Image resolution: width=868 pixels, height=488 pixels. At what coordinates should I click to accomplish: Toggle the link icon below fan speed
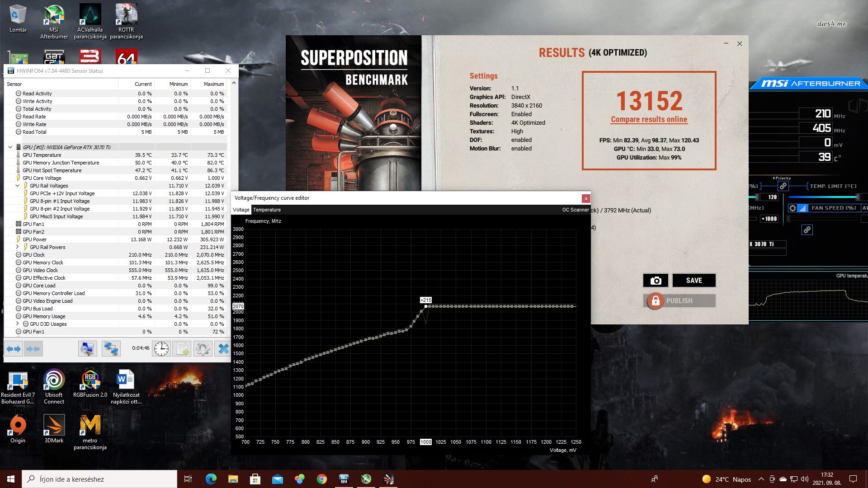coord(807,230)
